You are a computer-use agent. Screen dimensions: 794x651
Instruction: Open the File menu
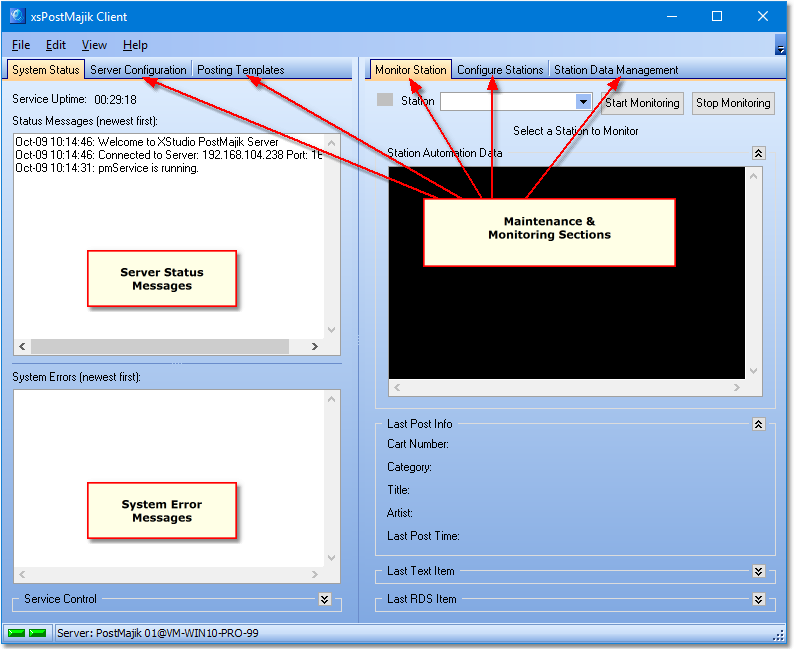click(x=21, y=45)
